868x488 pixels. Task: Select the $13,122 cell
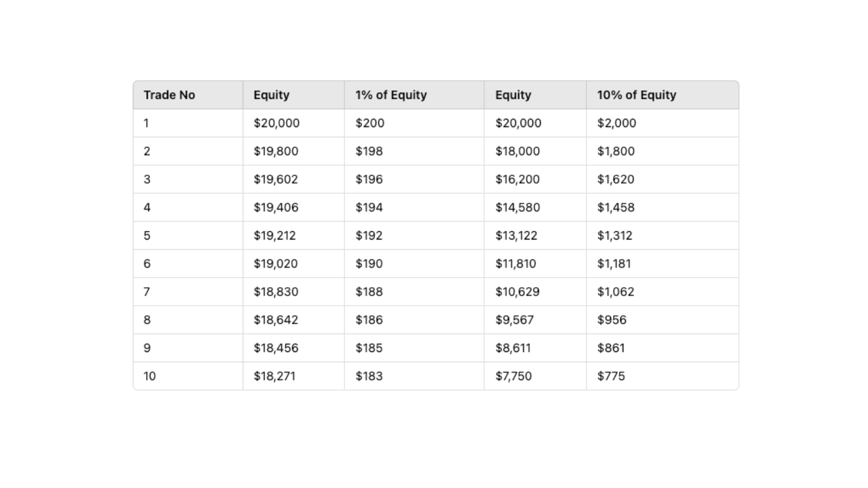click(516, 236)
